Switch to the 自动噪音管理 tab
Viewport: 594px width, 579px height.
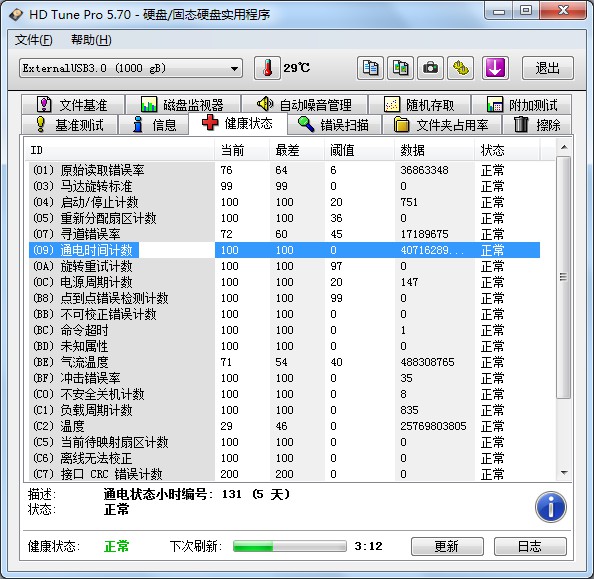click(304, 105)
